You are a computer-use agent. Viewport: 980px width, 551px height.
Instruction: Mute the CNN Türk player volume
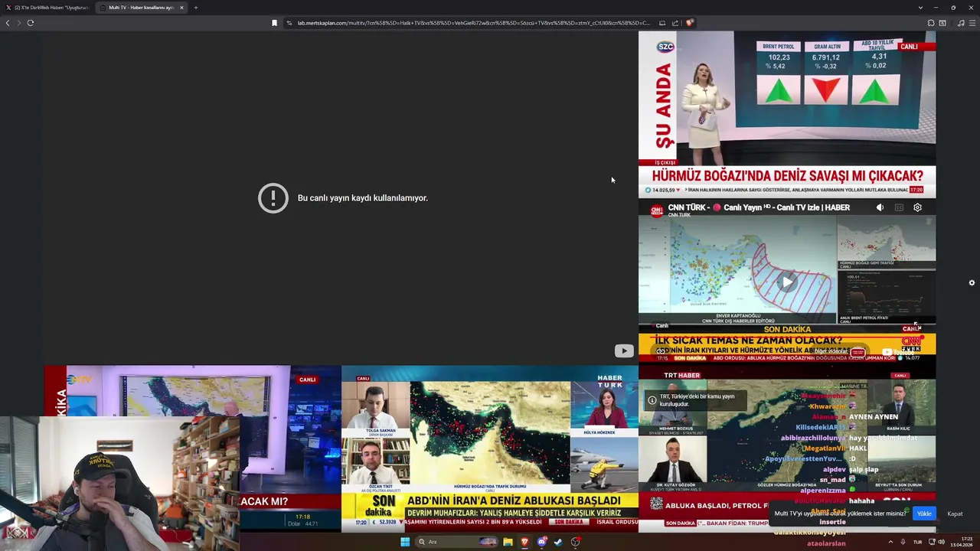(x=880, y=207)
